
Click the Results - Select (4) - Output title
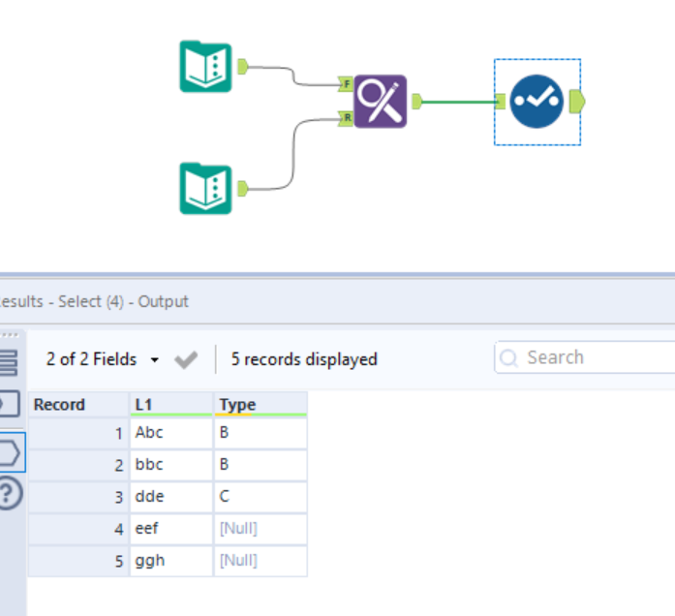[94, 301]
